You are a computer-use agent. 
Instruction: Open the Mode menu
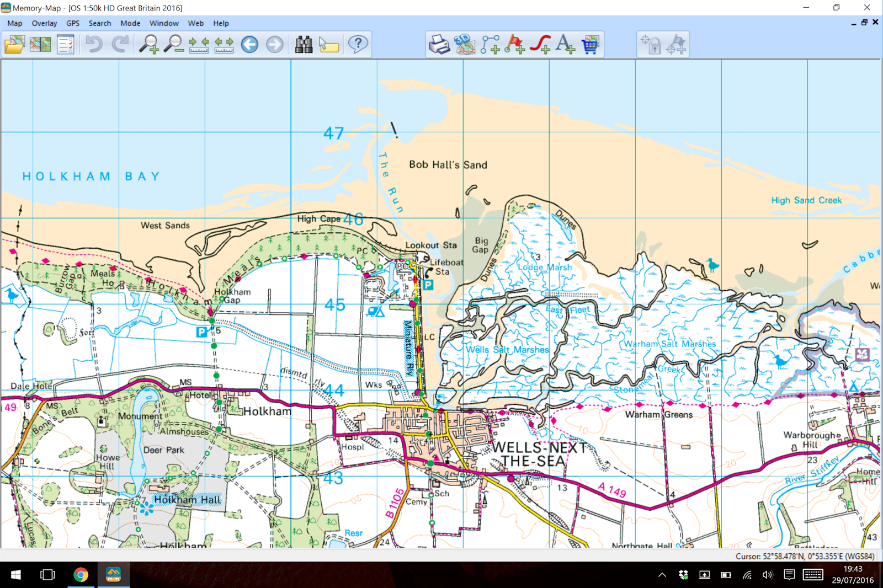coord(130,23)
